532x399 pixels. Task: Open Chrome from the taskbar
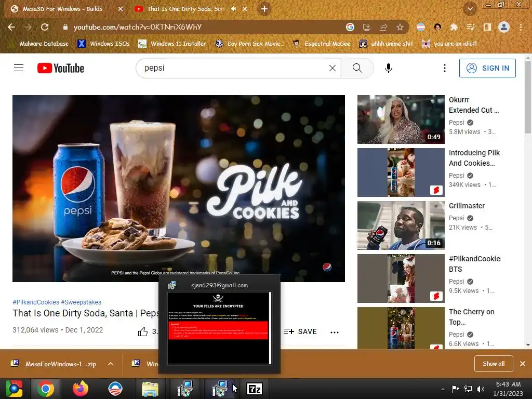46,389
